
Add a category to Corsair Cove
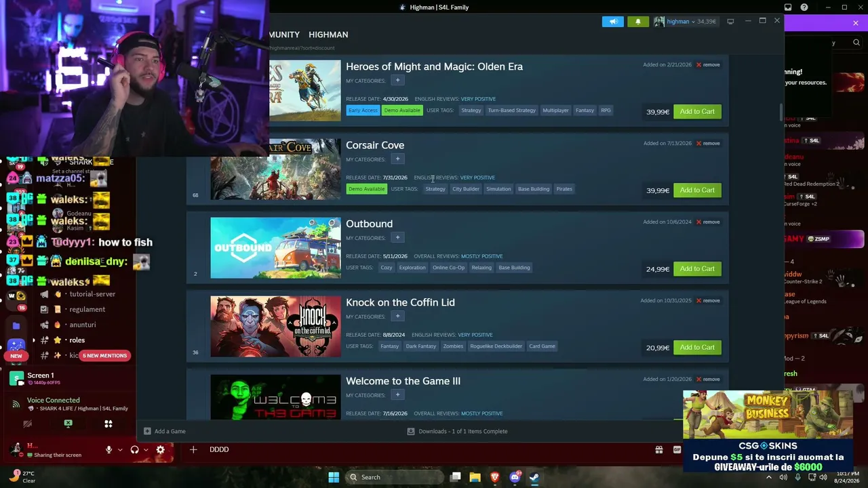coord(397,159)
